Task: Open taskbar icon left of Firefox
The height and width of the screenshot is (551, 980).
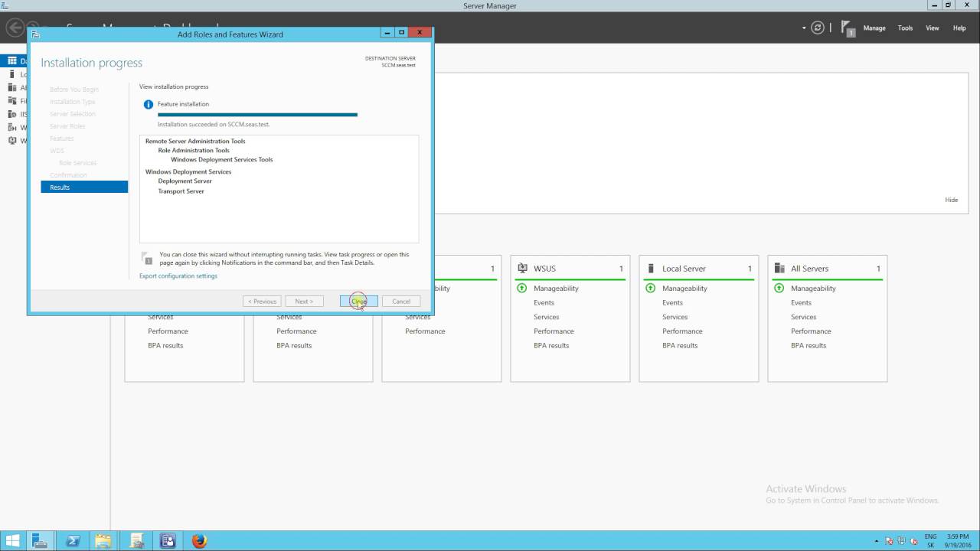Action: (x=168, y=541)
